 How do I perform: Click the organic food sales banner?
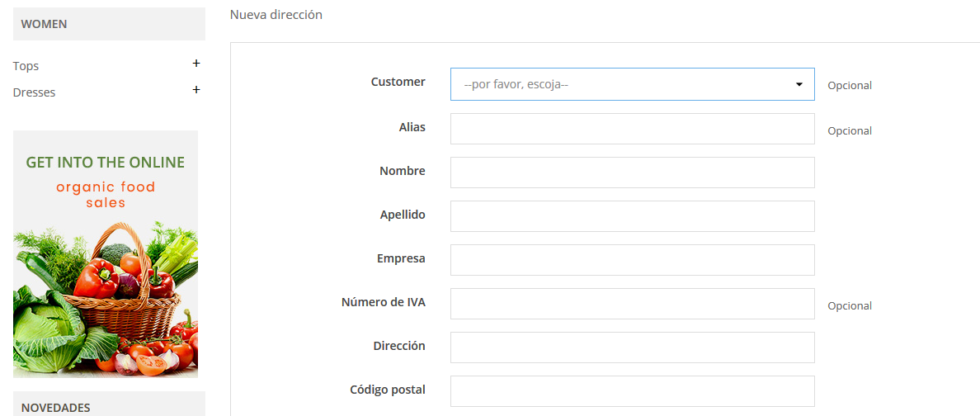(106, 253)
